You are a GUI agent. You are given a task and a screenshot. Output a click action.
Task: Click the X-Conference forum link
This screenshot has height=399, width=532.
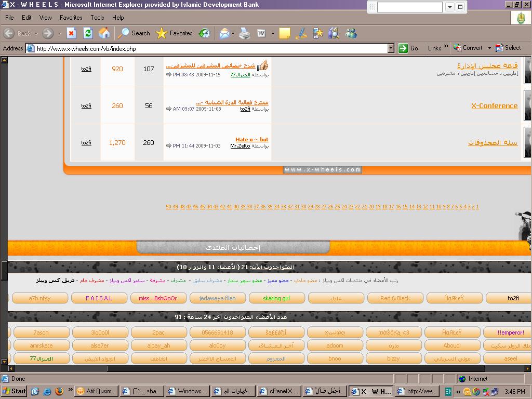pos(494,105)
